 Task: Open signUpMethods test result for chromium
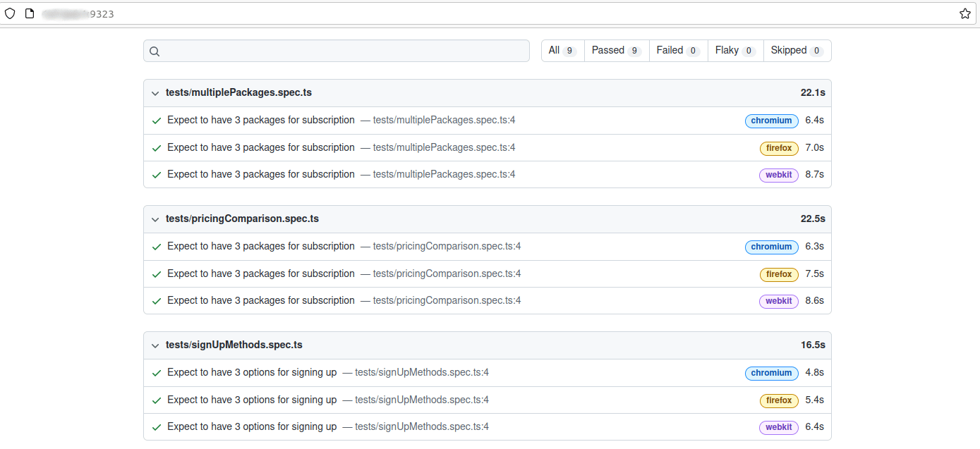coord(252,372)
